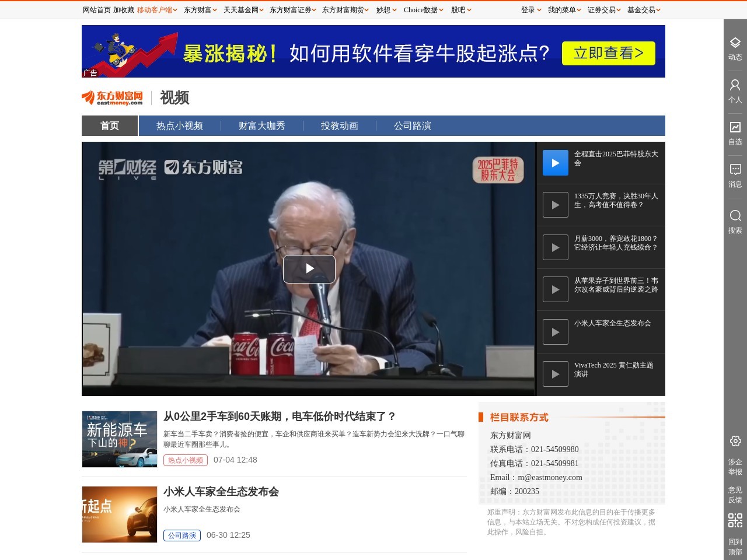Screen dimensions: 747x560
Task: Click the date 07-04 12:48
Action: pyautogui.click(x=235, y=460)
